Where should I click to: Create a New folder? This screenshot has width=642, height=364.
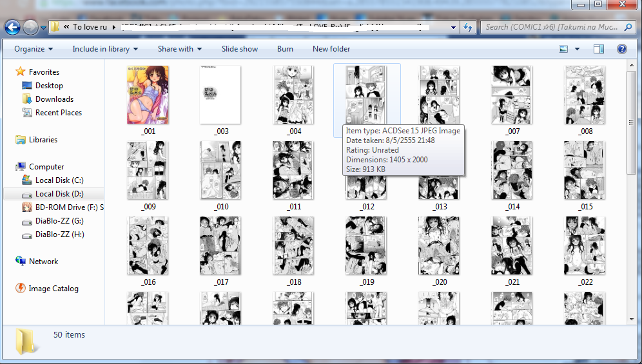coord(331,49)
